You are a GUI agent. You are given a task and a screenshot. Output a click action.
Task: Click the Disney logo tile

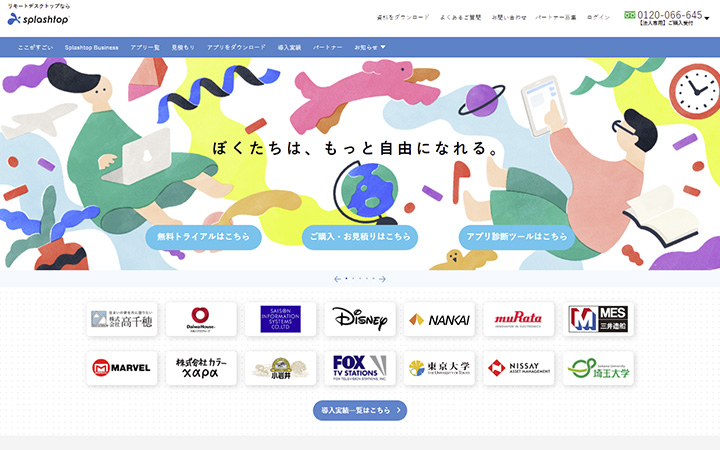click(360, 319)
